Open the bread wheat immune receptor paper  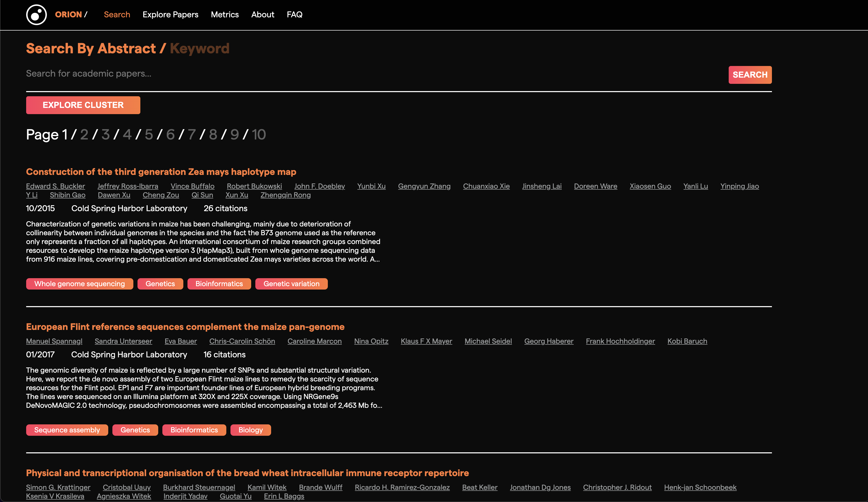[247, 473]
